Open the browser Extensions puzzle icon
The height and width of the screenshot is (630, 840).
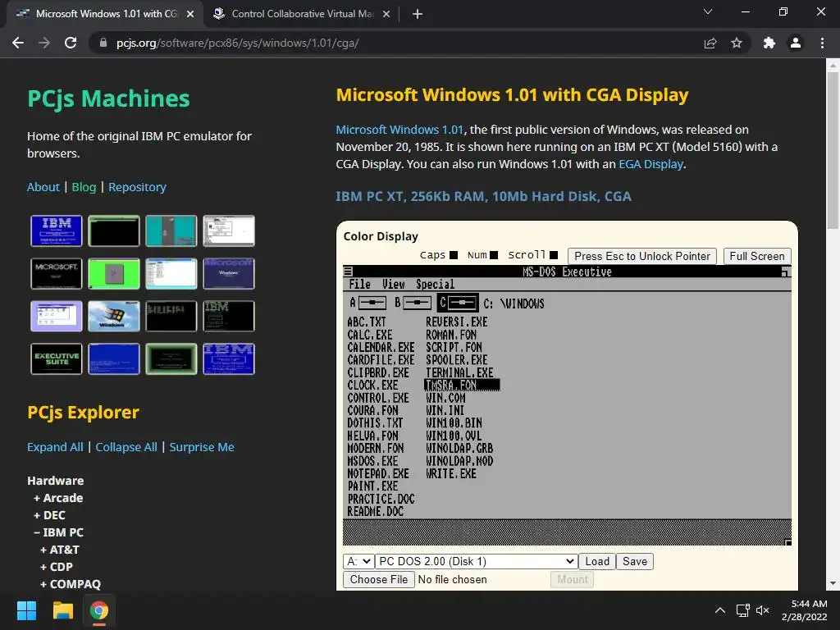pyautogui.click(x=769, y=43)
